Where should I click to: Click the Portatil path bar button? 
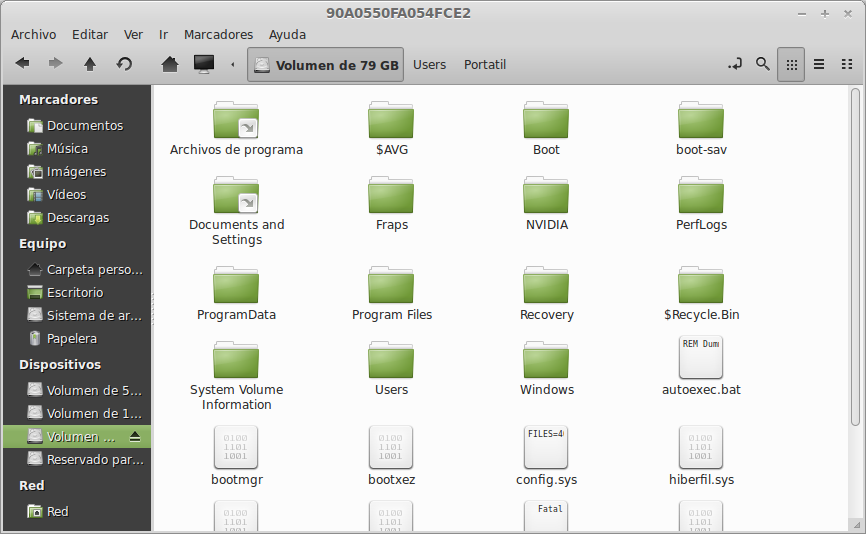(485, 64)
